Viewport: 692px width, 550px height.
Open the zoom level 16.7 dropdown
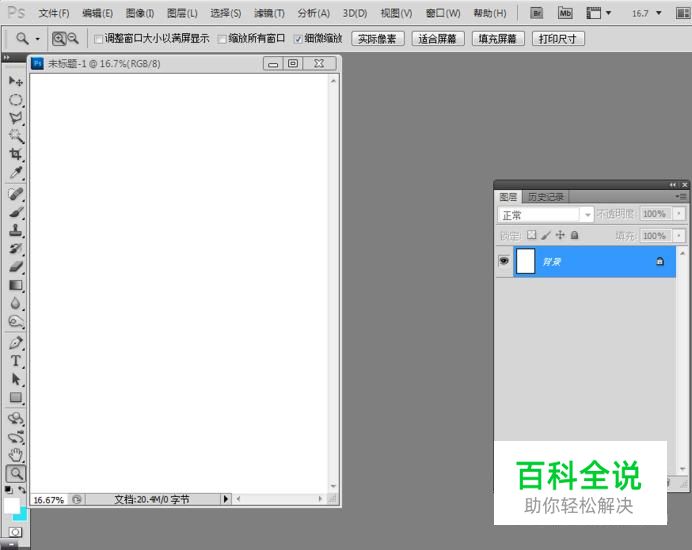(x=658, y=13)
